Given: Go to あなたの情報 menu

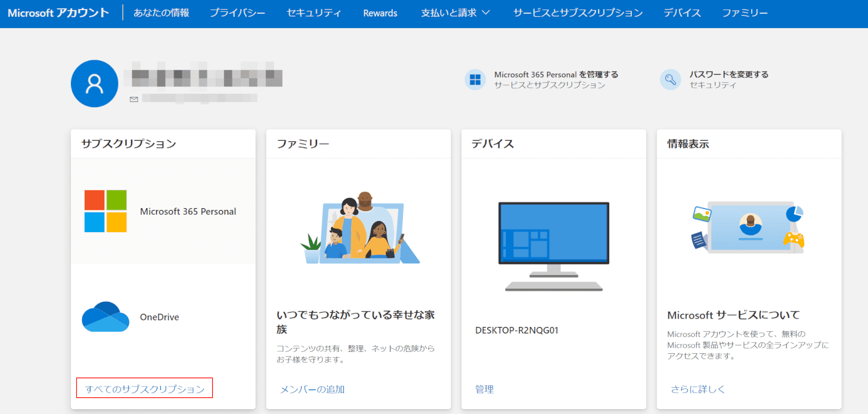Looking at the screenshot, I should pyautogui.click(x=161, y=13).
